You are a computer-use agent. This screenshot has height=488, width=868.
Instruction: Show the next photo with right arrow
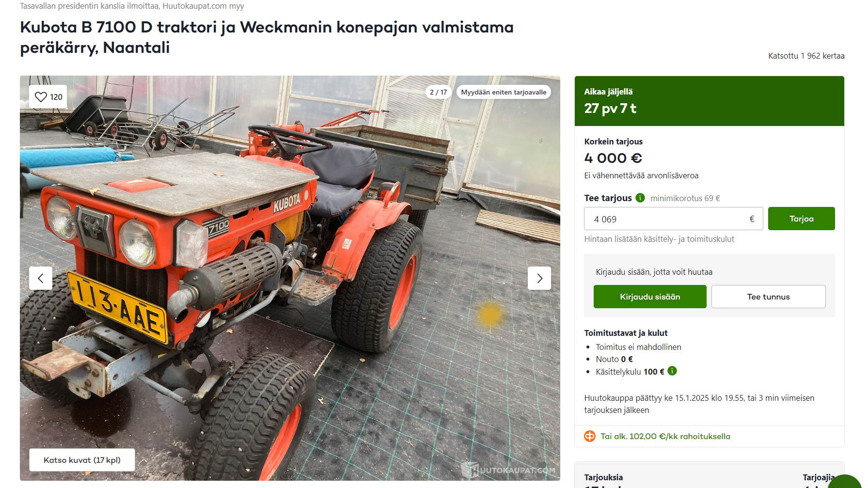click(x=539, y=278)
